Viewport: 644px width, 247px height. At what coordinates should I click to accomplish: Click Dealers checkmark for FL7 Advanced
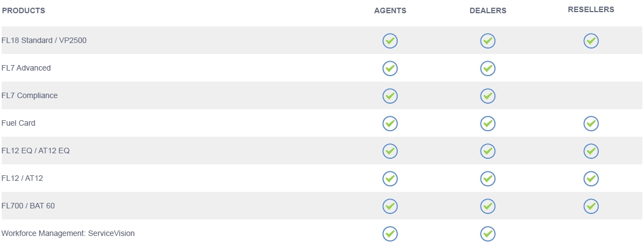click(x=488, y=68)
